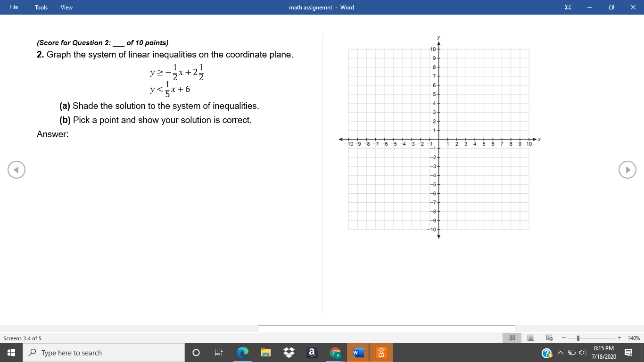Switch to the Word window in taskbar

tap(358, 352)
